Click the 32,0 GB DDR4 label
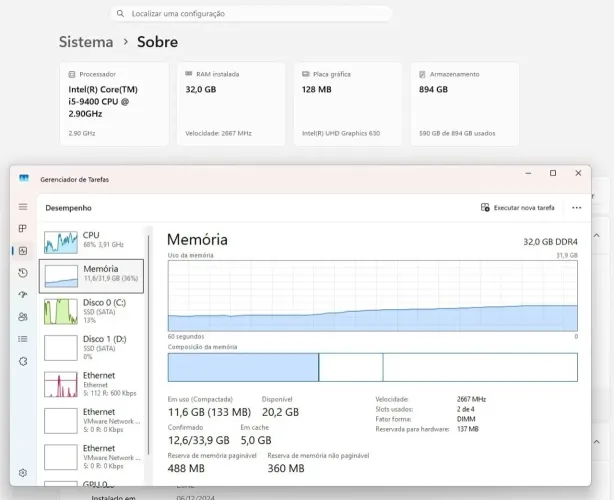Image resolution: width=614 pixels, height=500 pixels. tap(550, 242)
